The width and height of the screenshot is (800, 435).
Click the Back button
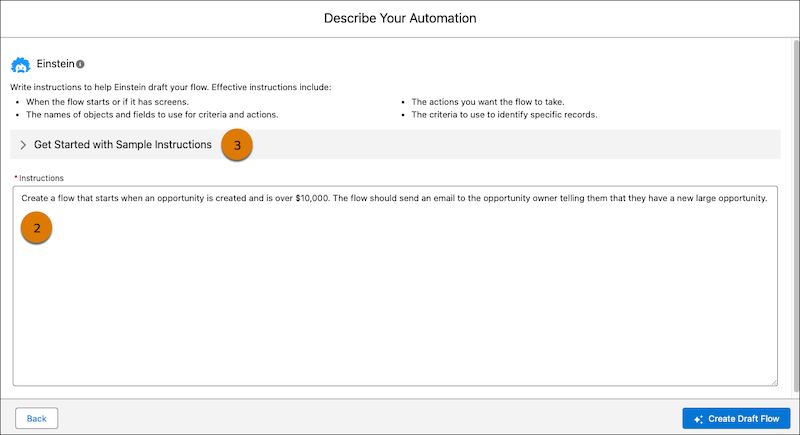[x=36, y=418]
